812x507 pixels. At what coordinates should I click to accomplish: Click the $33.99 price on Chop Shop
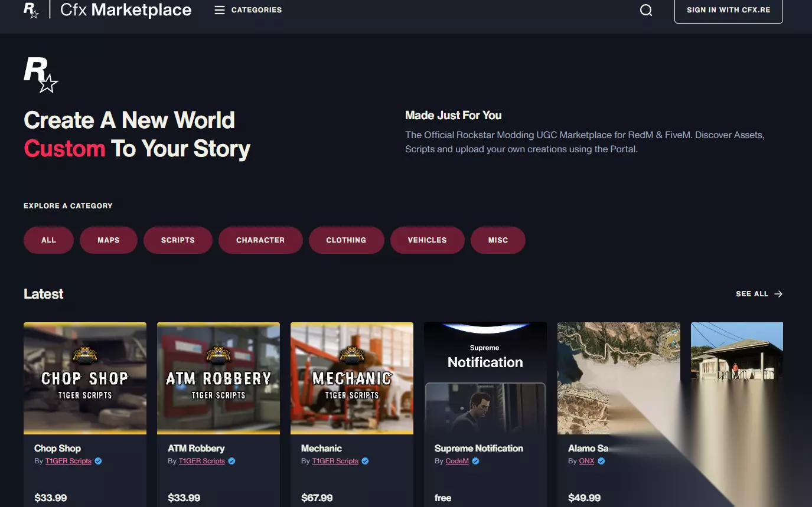(51, 498)
